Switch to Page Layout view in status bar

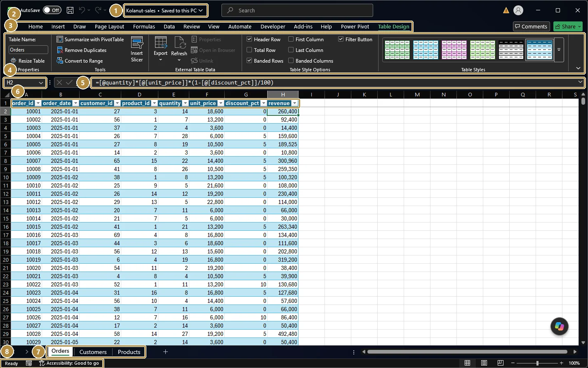click(x=484, y=363)
